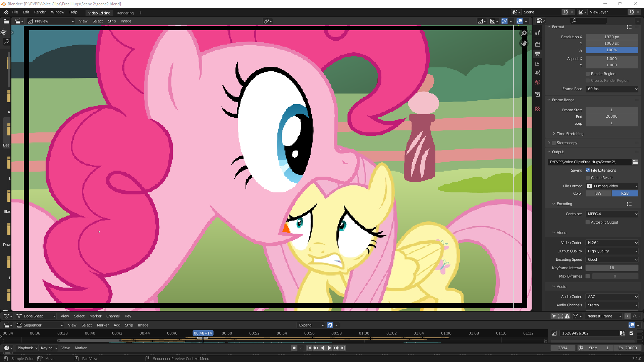Screen dimensions: 644x362
Task: Switch to the Rendering workspace tab
Action: 125,13
